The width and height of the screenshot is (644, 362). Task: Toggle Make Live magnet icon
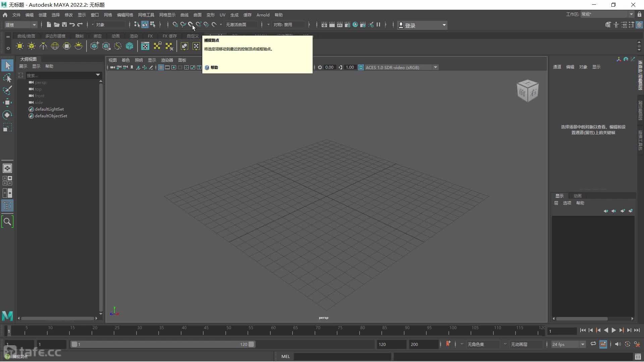214,24
